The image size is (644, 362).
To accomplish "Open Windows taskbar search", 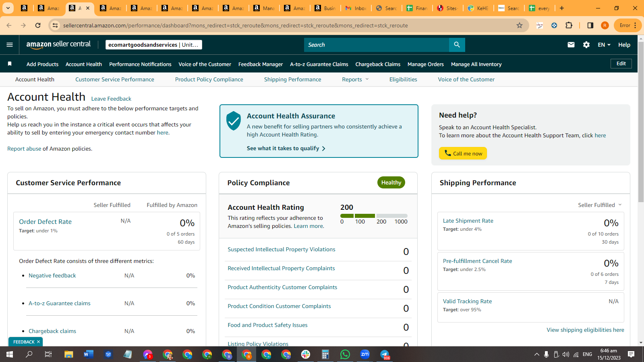I will point(29,354).
